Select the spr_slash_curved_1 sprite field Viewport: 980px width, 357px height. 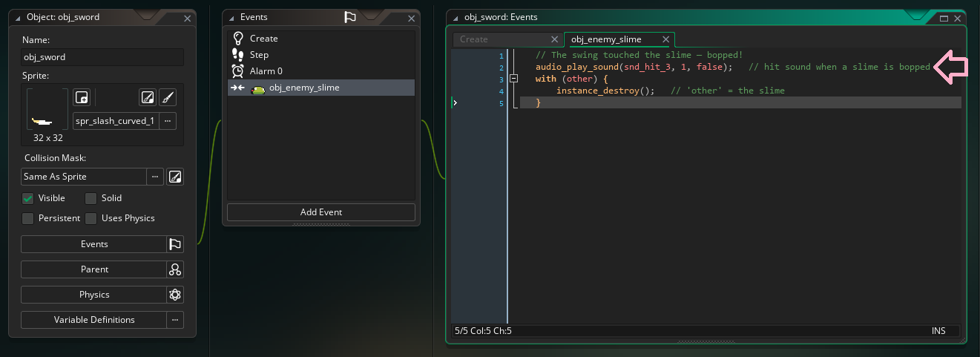pyautogui.click(x=116, y=121)
